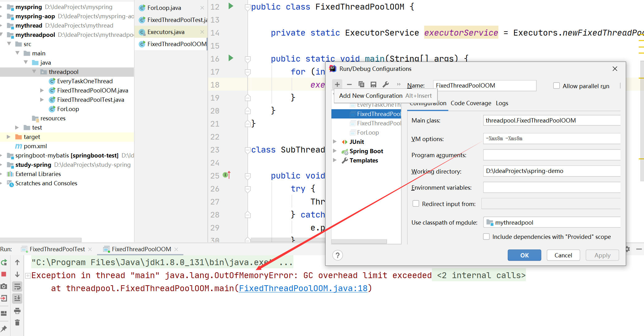The width and height of the screenshot is (644, 336).
Task: Stop the running process with red square
Action: 4,274
